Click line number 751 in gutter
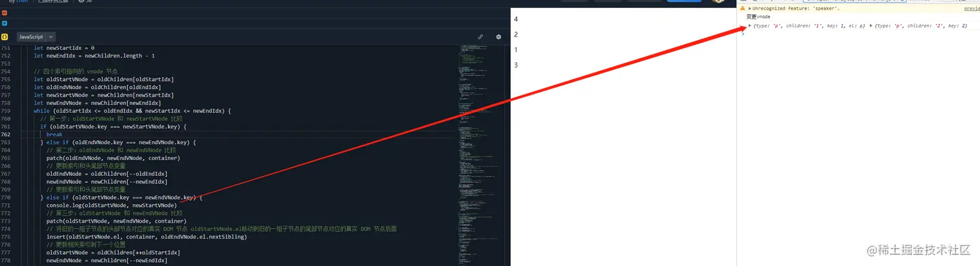 6,48
